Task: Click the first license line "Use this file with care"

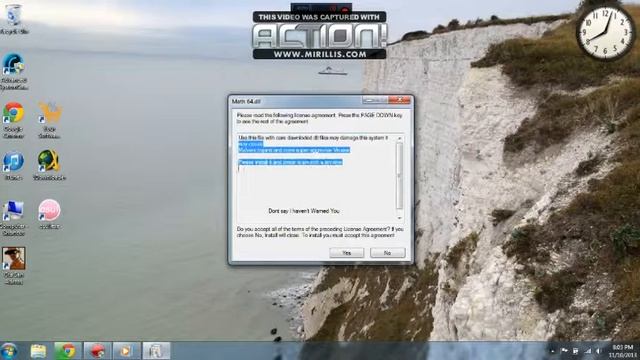Action: (313, 138)
